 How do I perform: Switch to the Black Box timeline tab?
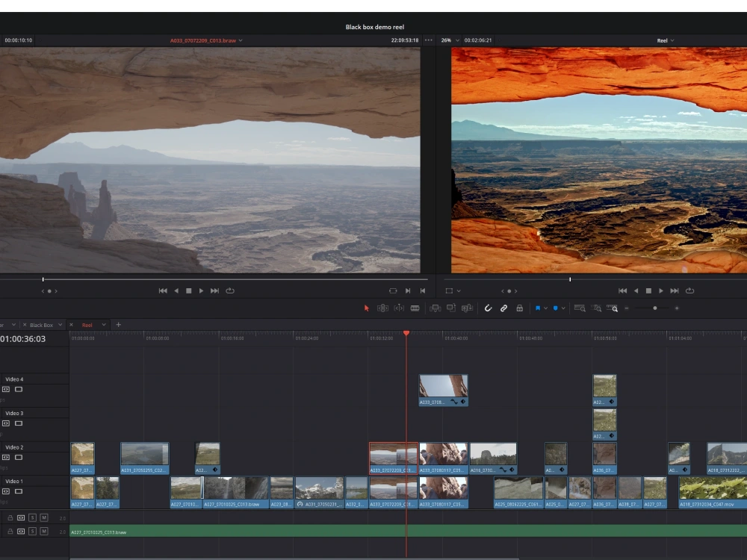pyautogui.click(x=41, y=325)
